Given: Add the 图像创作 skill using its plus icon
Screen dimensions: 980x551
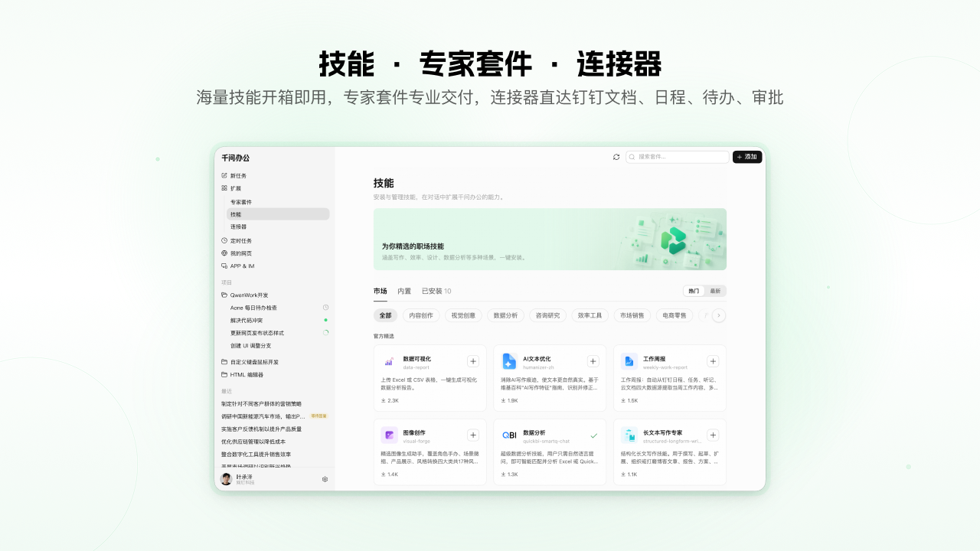Looking at the screenshot, I should coord(473,435).
